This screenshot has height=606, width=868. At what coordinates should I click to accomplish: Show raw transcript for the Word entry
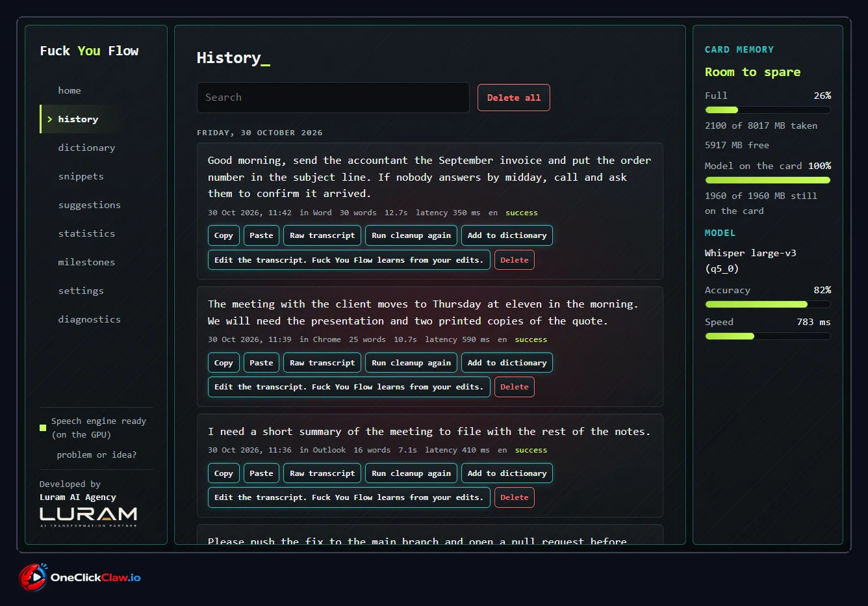322,235
